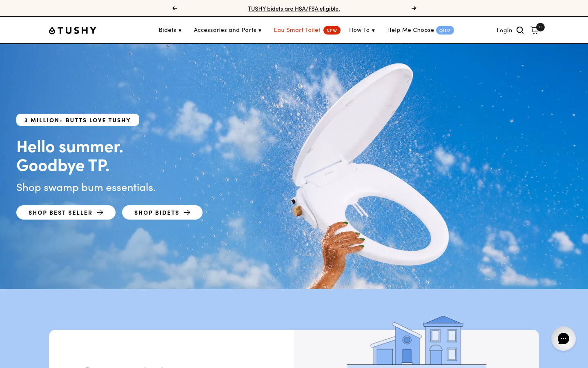Open the HSA/FSA eligible announcement link

pyautogui.click(x=294, y=9)
